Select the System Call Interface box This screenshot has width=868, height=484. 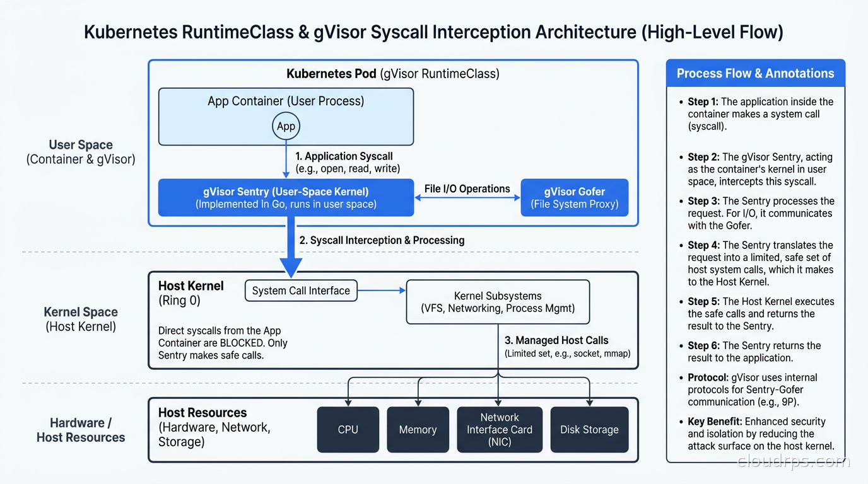(x=301, y=291)
